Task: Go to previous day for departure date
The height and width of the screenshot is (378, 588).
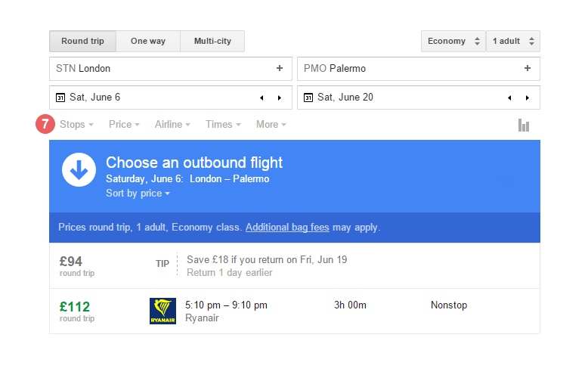Action: [x=262, y=98]
